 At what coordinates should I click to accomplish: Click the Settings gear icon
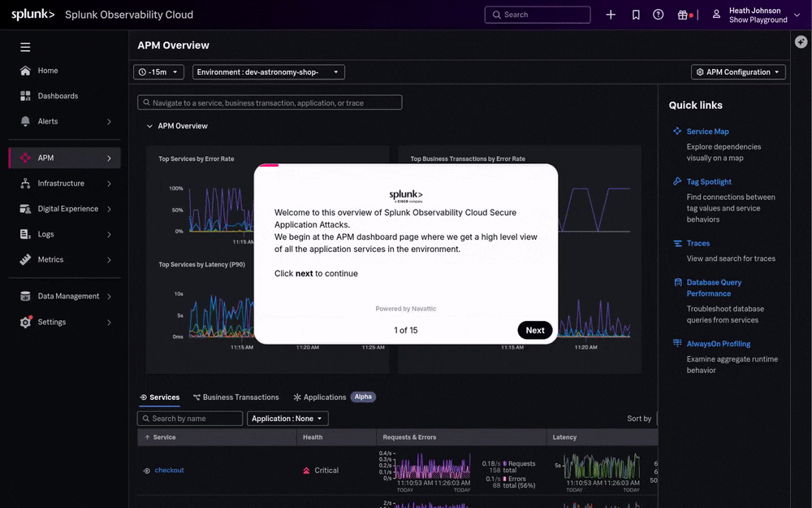tap(25, 322)
